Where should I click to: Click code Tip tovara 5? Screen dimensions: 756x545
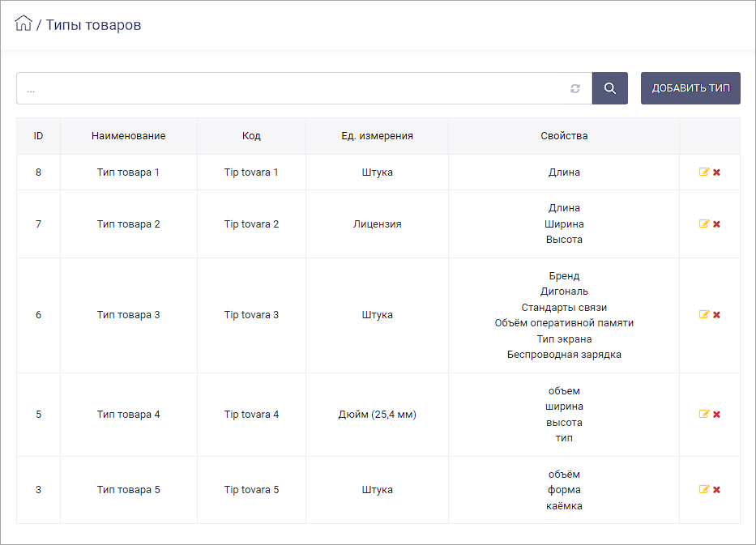click(251, 490)
